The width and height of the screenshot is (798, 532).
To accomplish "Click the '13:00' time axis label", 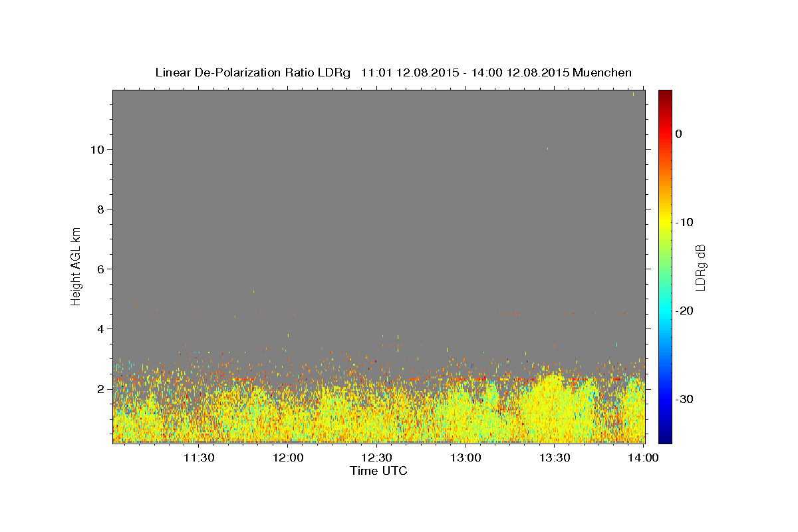I will [466, 458].
